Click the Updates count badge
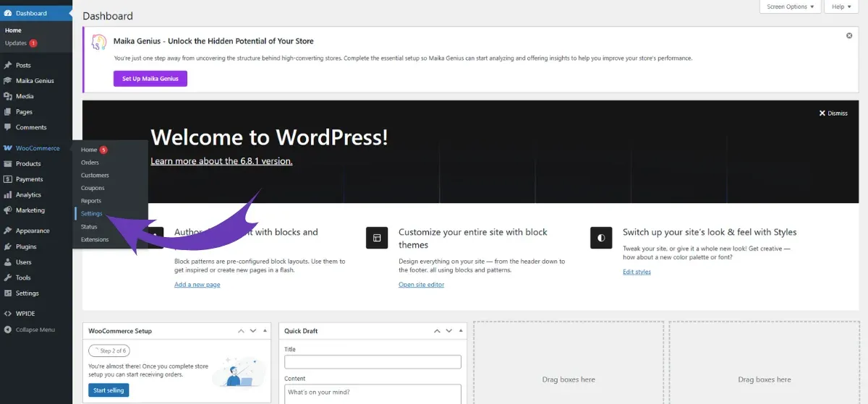Viewport: 868px width, 404px height. [33, 43]
